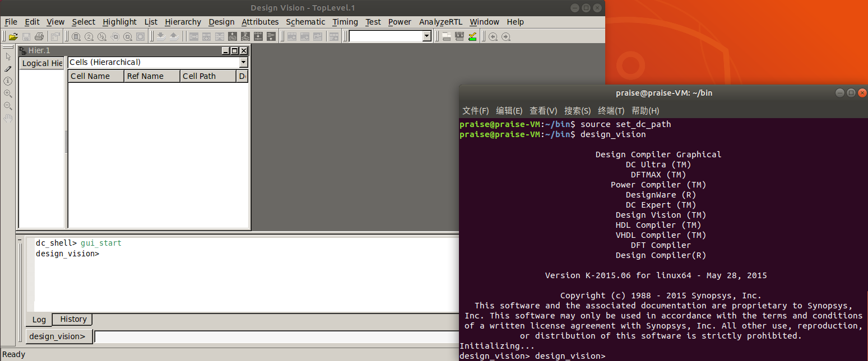Open the Edit menu
Image resolution: width=868 pixels, height=361 pixels.
(32, 22)
